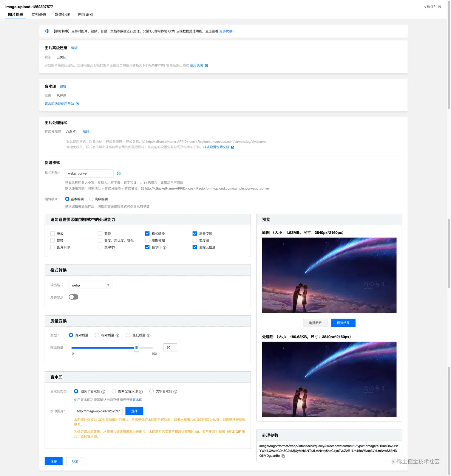
Task: Select 绝对质量 type
Action: [71, 335]
